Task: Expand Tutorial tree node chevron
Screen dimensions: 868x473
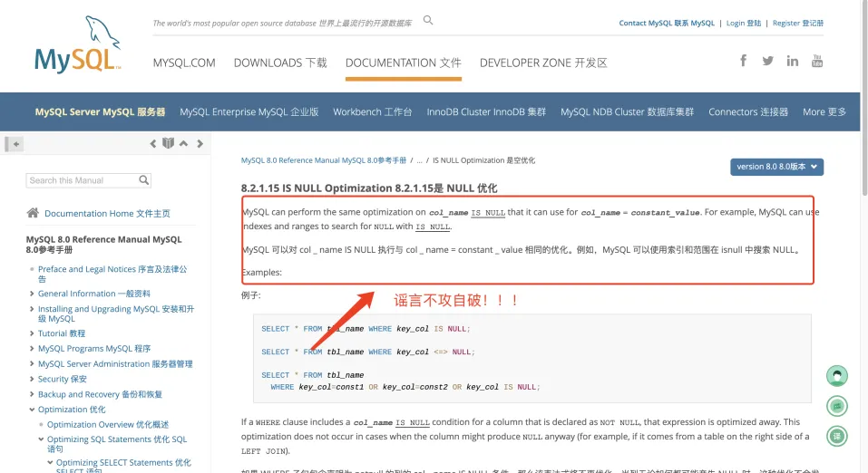Action: coord(32,333)
